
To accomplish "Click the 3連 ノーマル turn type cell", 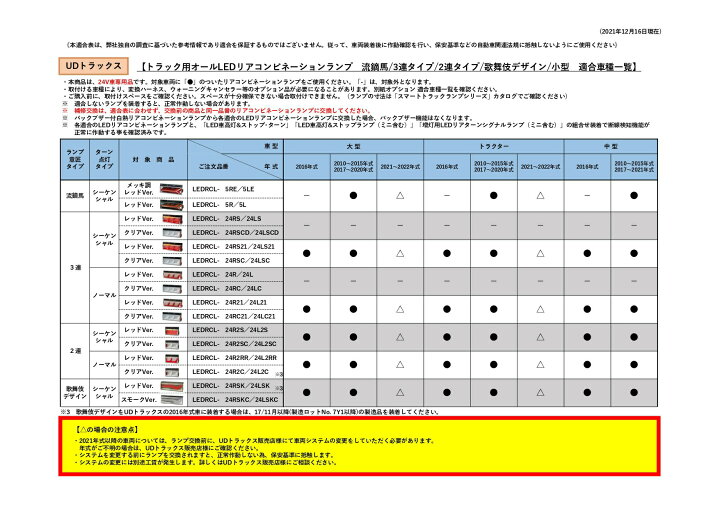I will 104,295.
